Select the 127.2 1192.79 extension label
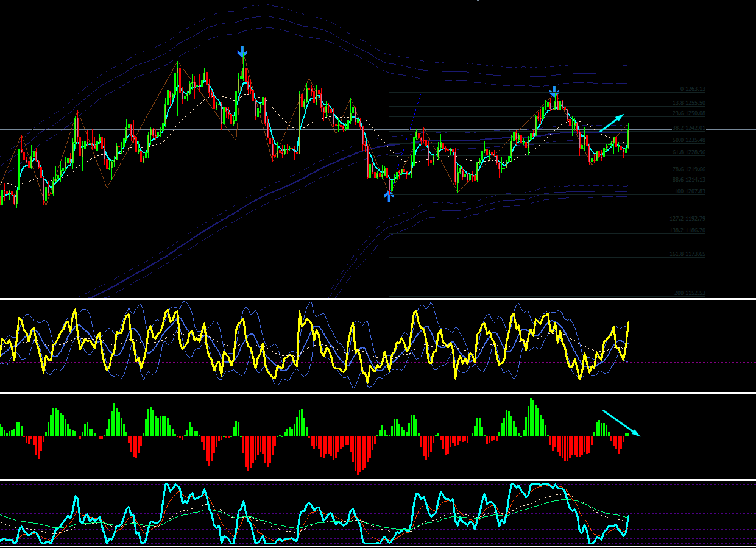 coord(688,219)
